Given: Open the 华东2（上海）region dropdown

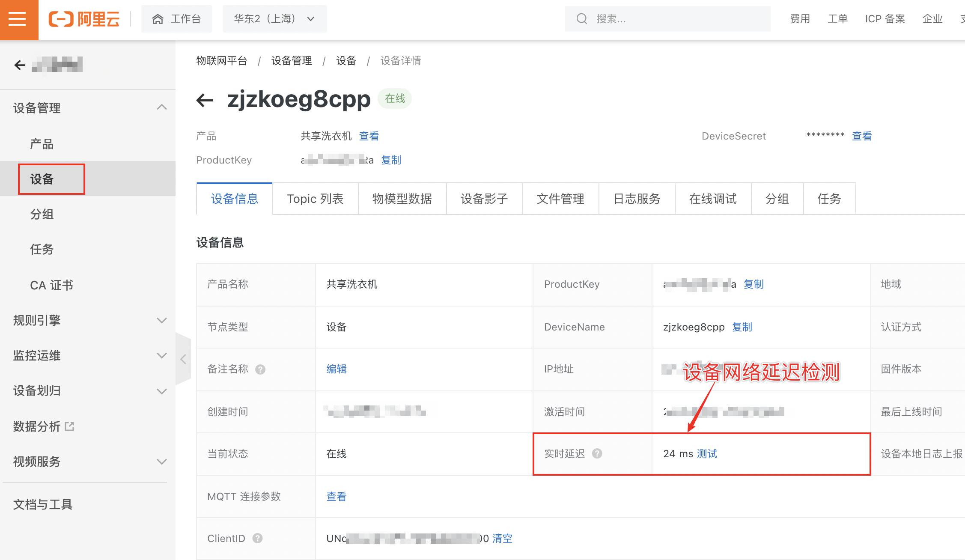Looking at the screenshot, I should [x=274, y=19].
